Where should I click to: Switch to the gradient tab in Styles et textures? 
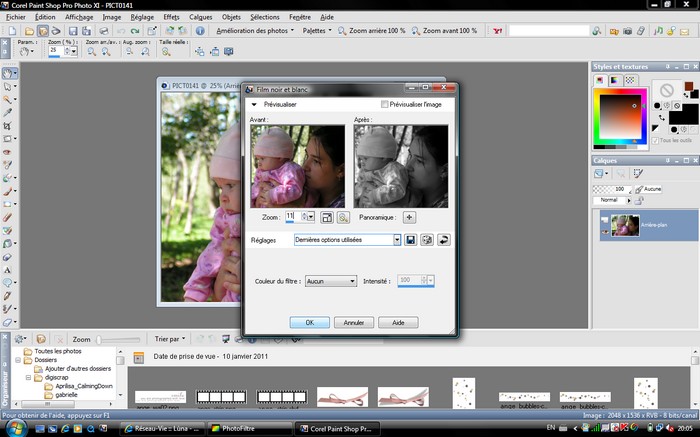(615, 80)
